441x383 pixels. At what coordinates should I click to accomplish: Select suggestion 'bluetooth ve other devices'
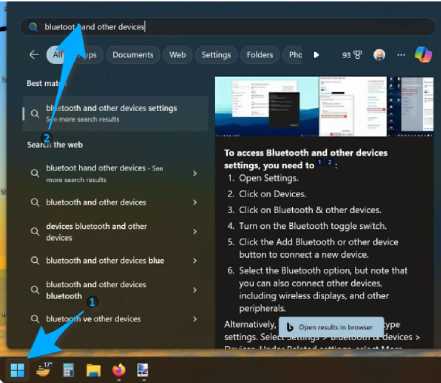[115, 319]
